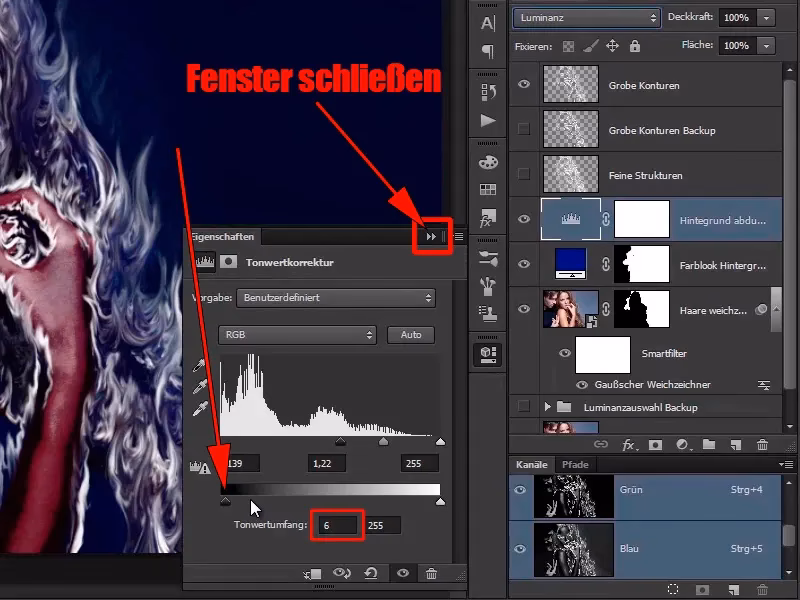Open the RGB channel dropdown
This screenshot has height=600, width=800.
point(296,335)
